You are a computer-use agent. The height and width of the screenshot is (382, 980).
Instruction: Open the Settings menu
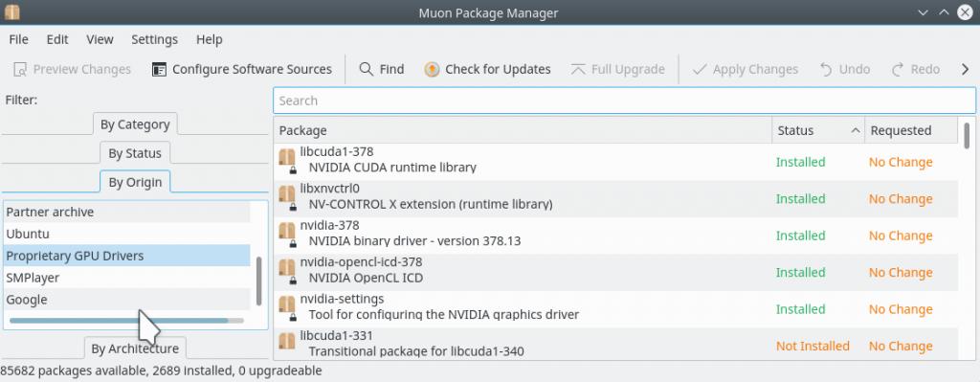154,39
